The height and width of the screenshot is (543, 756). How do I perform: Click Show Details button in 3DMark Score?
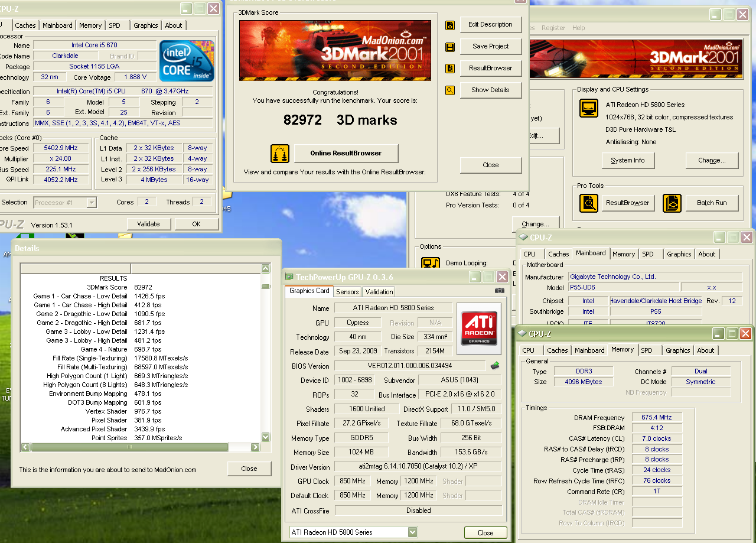491,90
